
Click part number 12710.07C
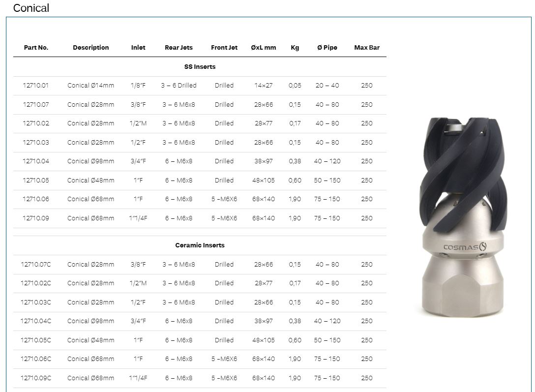click(36, 265)
